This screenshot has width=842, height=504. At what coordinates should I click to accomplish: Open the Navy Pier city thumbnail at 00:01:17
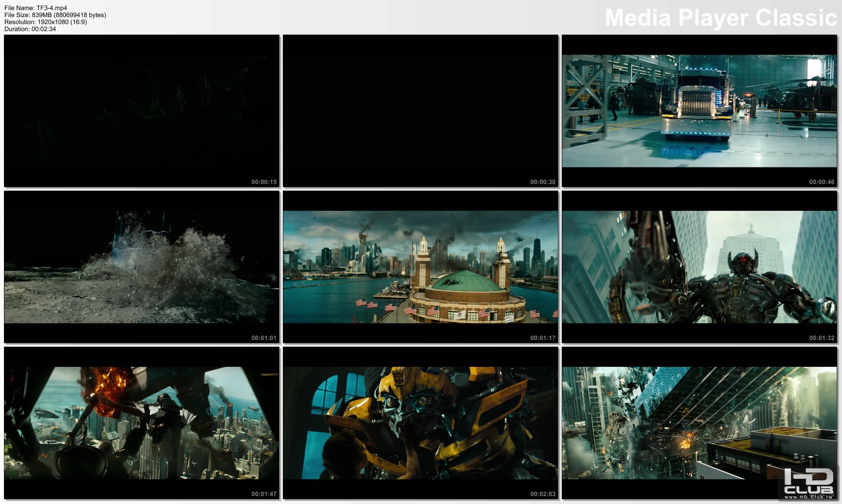pyautogui.click(x=421, y=267)
